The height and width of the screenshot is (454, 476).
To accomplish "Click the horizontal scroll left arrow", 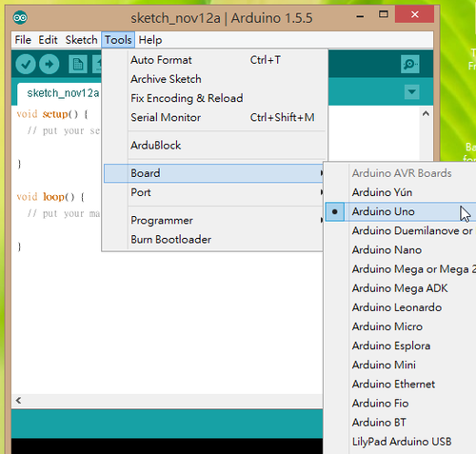I will point(18,401).
